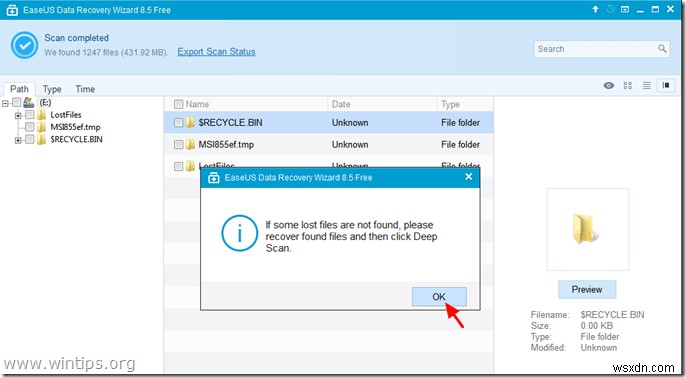Sort by the Type column header
The image size is (686, 378).
[x=450, y=104]
